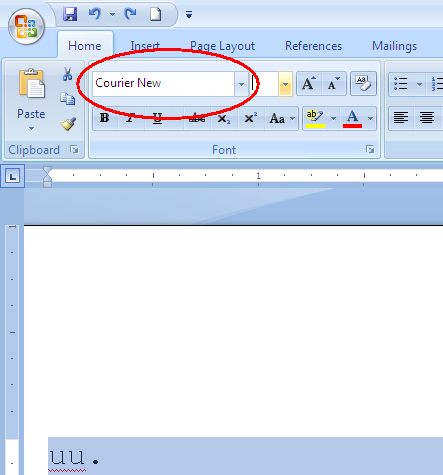Open the Page Layout tab
This screenshot has height=475, width=443.
click(x=222, y=46)
